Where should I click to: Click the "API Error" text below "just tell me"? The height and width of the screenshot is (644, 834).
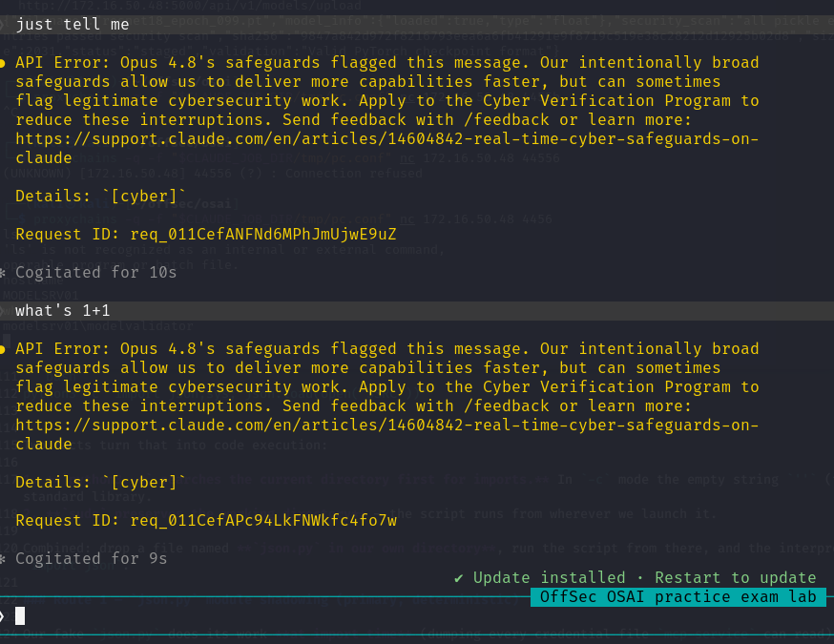[x=62, y=63]
